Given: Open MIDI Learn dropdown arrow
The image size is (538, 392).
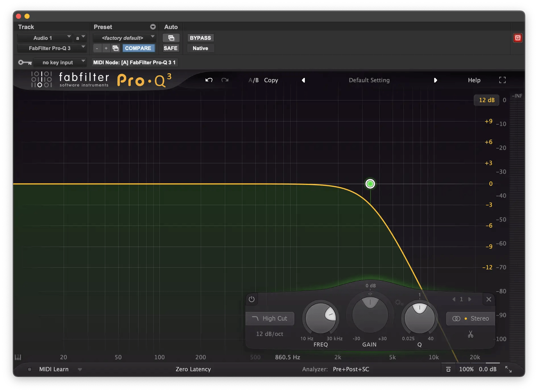Looking at the screenshot, I should pos(80,370).
